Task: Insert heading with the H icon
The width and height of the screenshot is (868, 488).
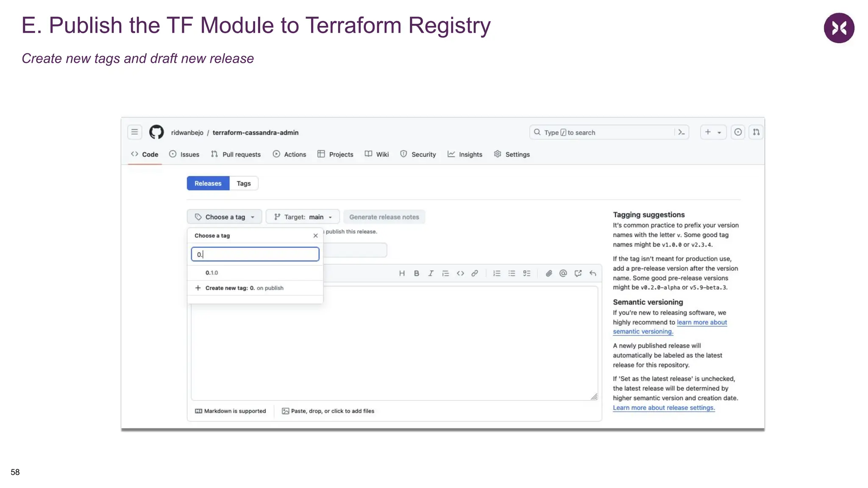Action: coord(402,273)
